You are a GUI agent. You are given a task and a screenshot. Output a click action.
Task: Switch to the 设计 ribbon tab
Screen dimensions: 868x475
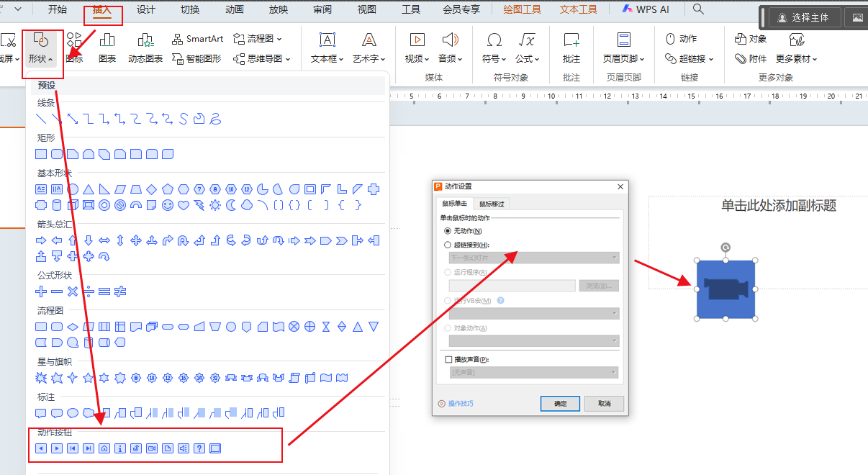(x=146, y=9)
